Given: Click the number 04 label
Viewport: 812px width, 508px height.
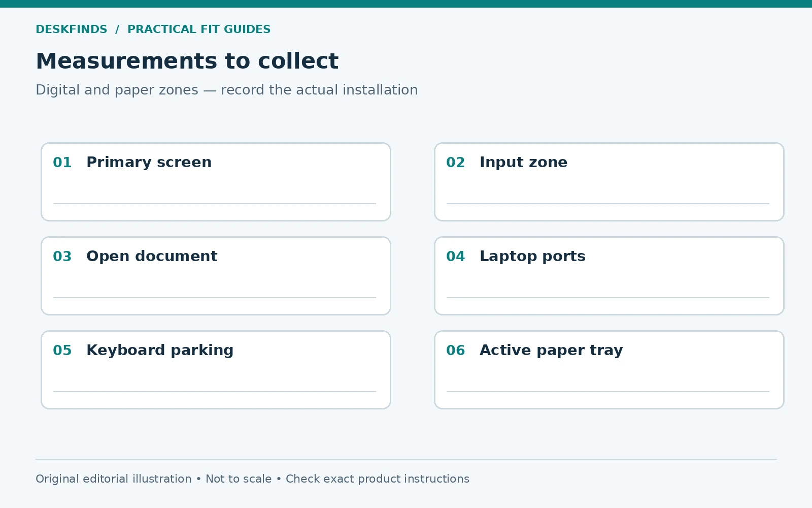Looking at the screenshot, I should point(456,257).
